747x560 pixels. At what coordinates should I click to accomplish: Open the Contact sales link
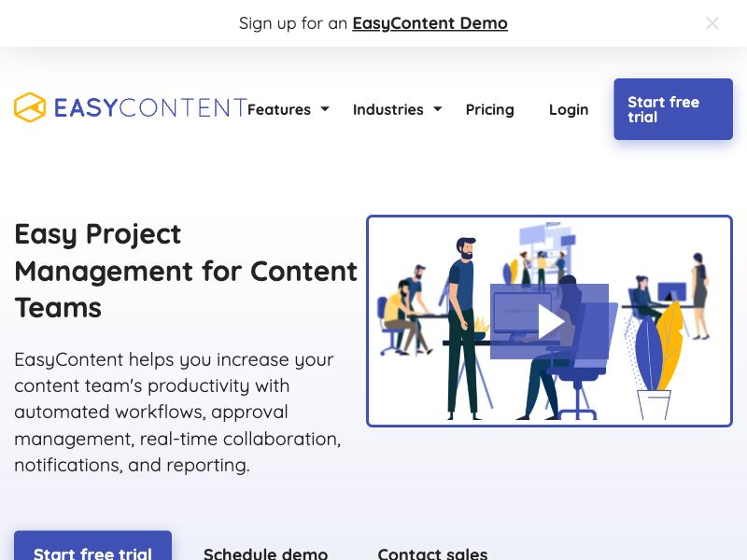pos(432,553)
